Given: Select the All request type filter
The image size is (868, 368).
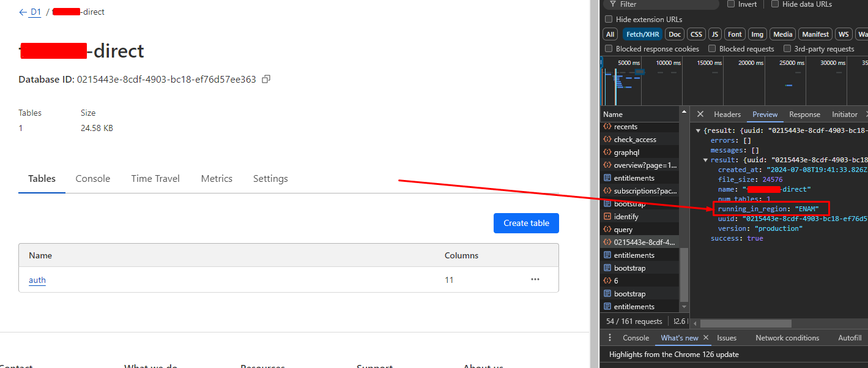Looking at the screenshot, I should pyautogui.click(x=610, y=34).
